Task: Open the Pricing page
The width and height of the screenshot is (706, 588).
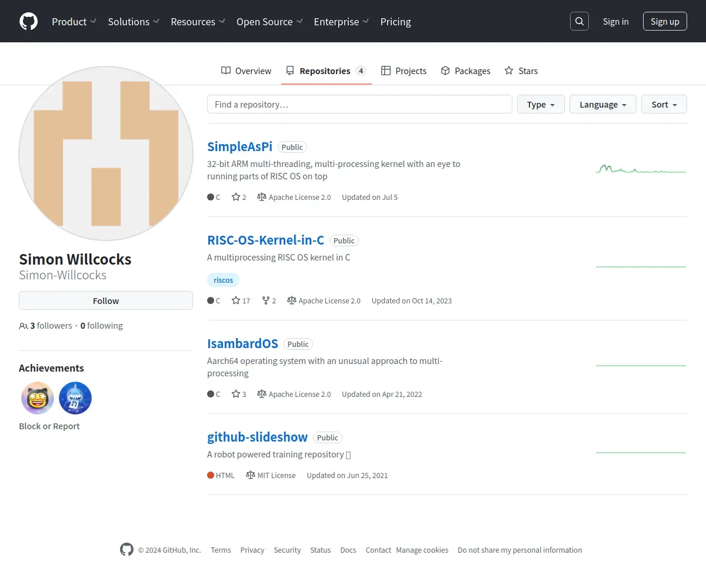Action: [395, 22]
